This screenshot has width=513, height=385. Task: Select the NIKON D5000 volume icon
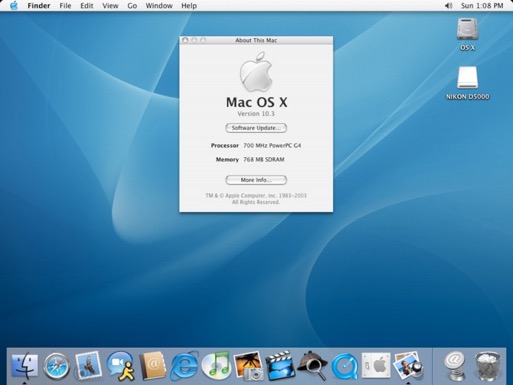click(467, 77)
